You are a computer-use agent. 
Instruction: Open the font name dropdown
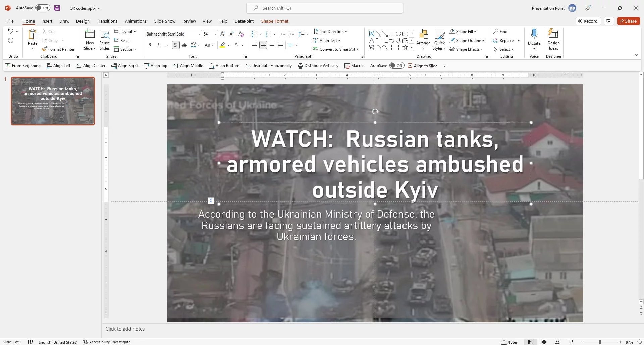pyautogui.click(x=200, y=34)
